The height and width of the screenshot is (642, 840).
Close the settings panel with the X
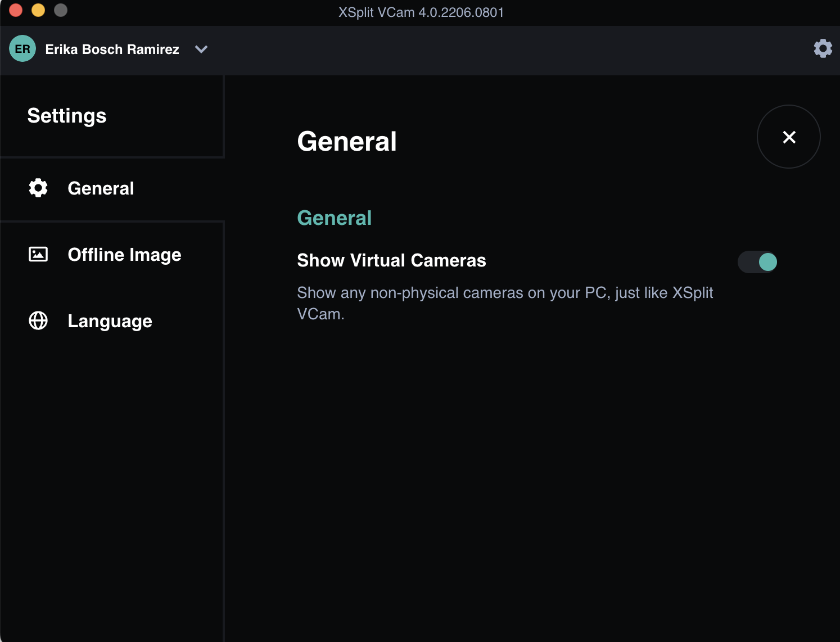(789, 137)
